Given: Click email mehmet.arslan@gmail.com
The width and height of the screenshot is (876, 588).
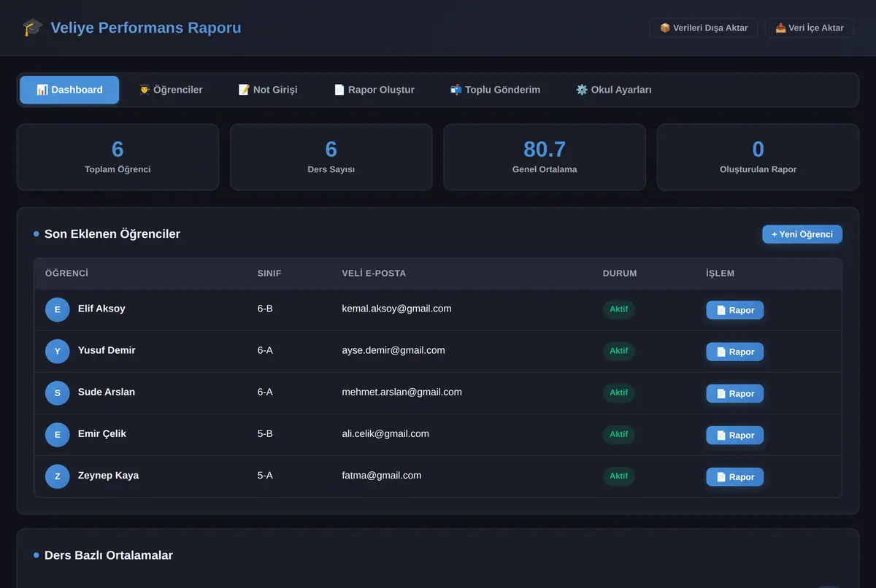Looking at the screenshot, I should [x=401, y=392].
